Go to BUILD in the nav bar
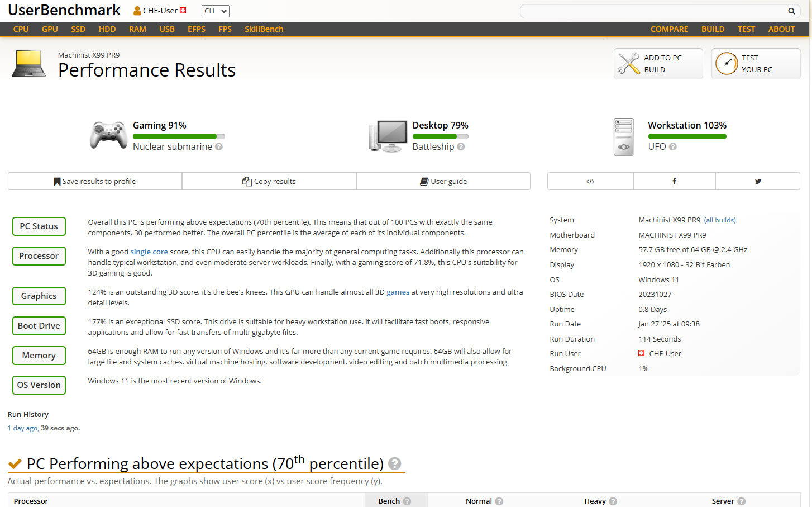Image resolution: width=812 pixels, height=507 pixels. [713, 29]
